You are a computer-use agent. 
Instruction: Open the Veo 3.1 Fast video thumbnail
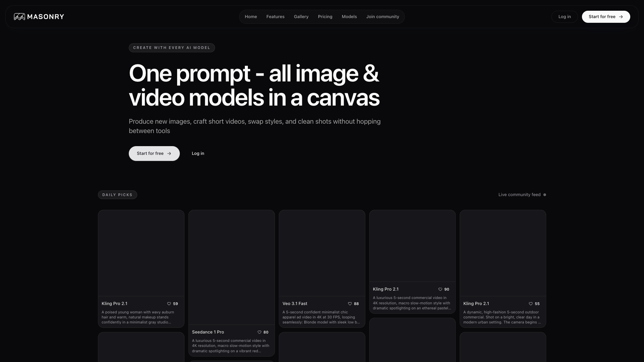tap(322, 253)
